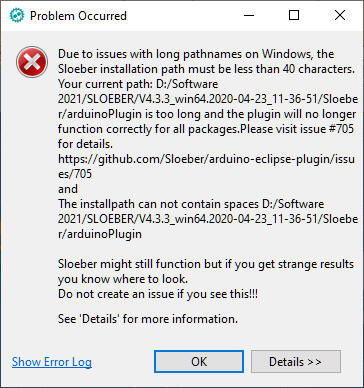Click the 'Your current path' line

[x=138, y=84]
